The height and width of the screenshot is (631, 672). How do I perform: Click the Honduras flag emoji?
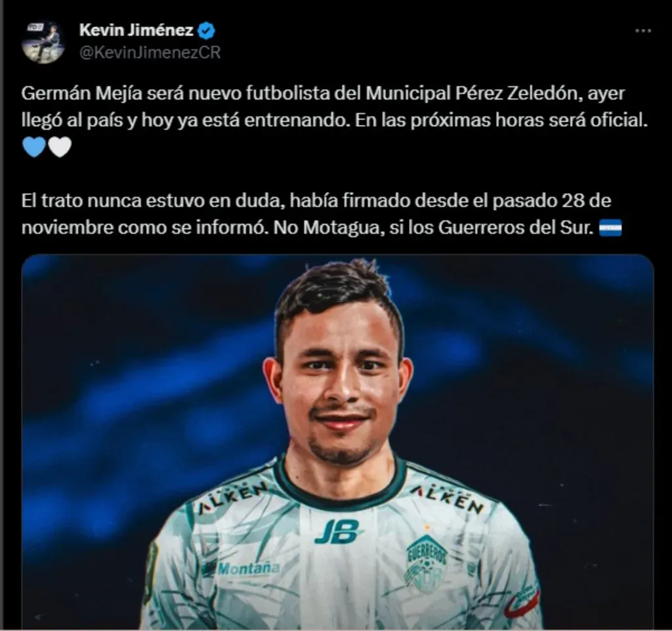610,228
